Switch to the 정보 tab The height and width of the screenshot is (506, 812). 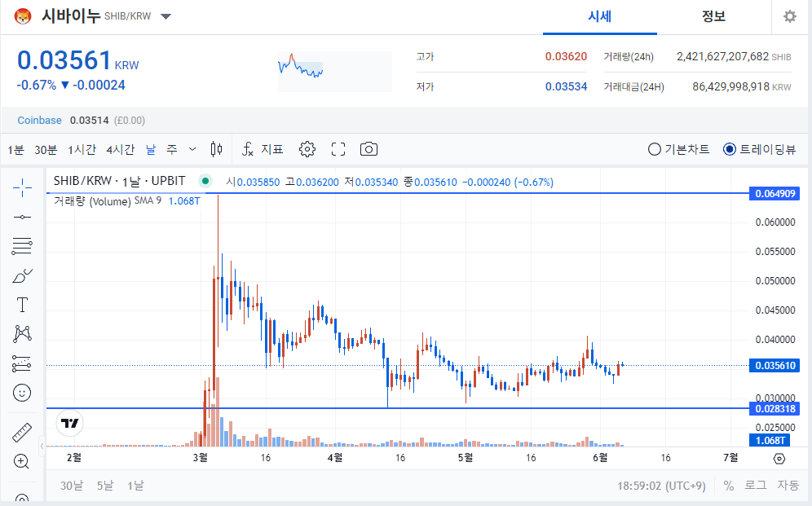tap(713, 17)
